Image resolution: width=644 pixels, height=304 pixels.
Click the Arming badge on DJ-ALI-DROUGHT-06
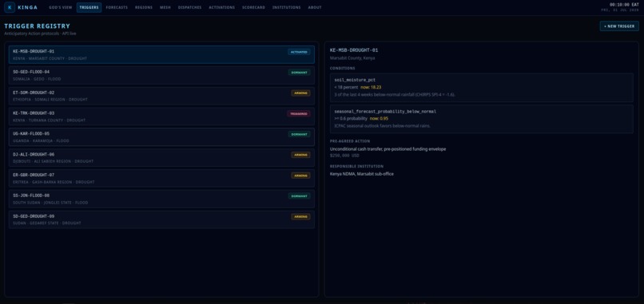[300, 155]
